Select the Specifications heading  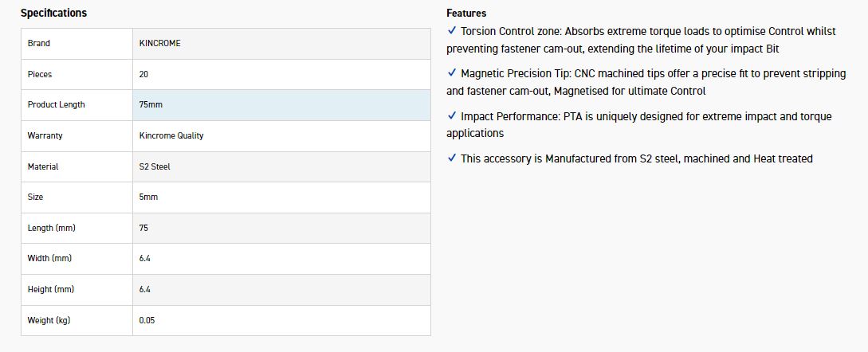click(x=53, y=13)
